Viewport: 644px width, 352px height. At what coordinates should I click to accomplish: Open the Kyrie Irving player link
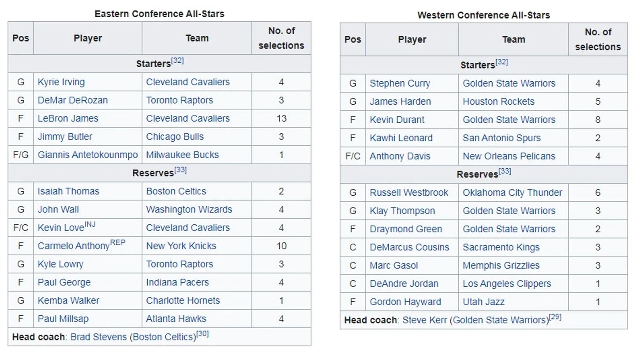(x=61, y=82)
